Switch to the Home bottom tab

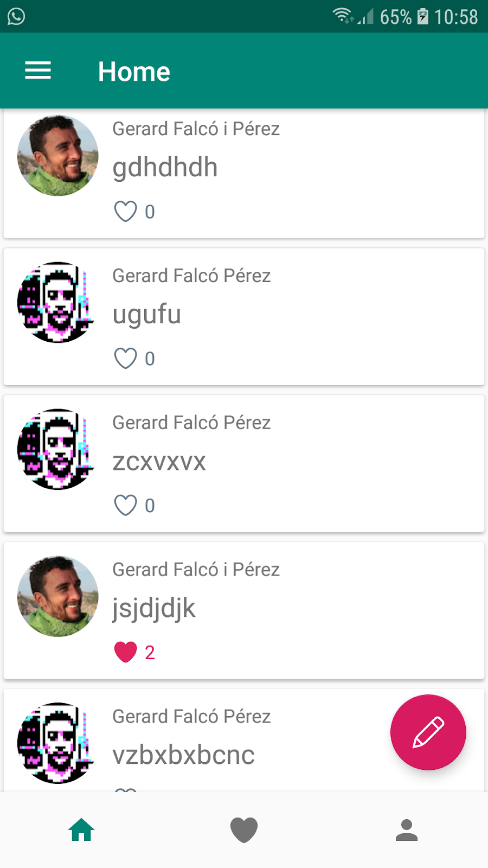81,830
